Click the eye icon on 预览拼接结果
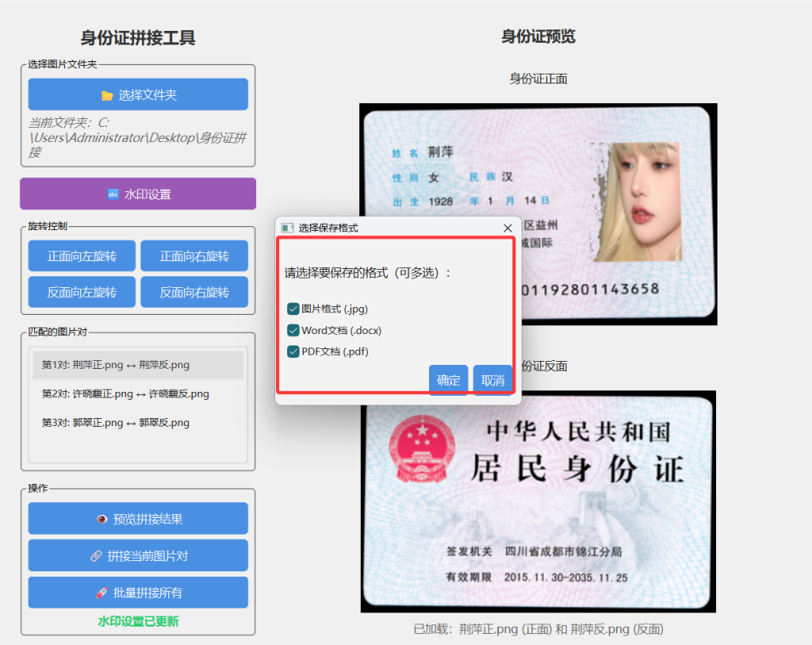812x645 pixels. (x=101, y=519)
